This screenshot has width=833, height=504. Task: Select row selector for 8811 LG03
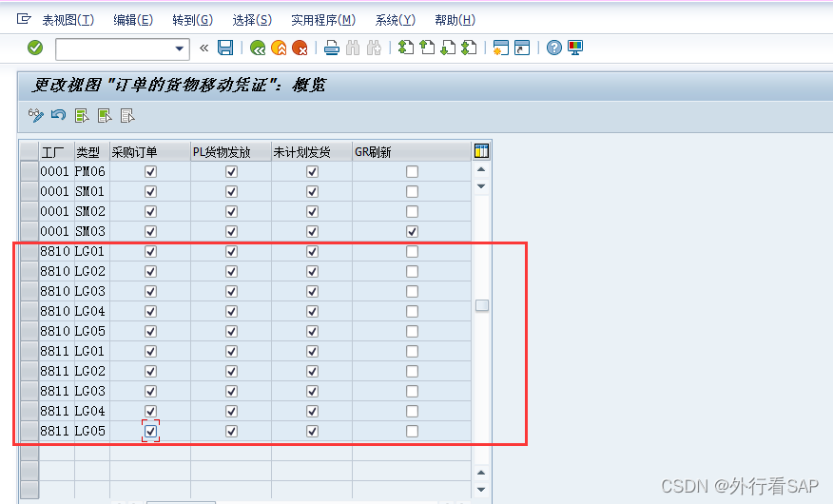point(29,392)
